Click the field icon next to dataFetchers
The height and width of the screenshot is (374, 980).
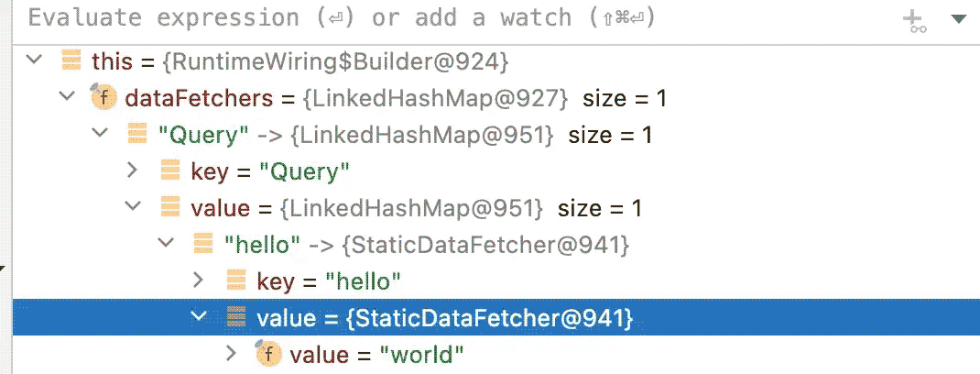pos(103,97)
